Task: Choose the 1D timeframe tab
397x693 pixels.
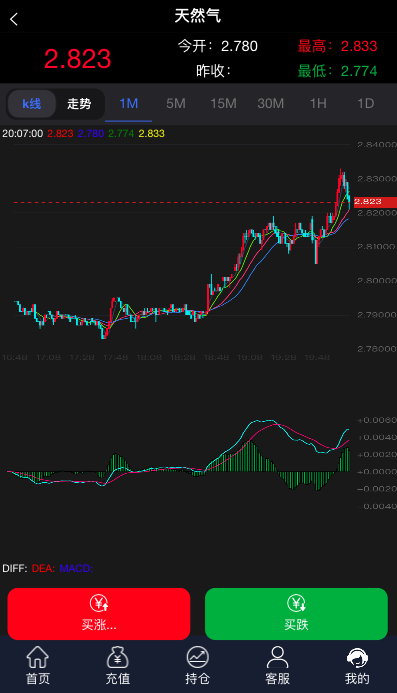Action: coord(366,104)
